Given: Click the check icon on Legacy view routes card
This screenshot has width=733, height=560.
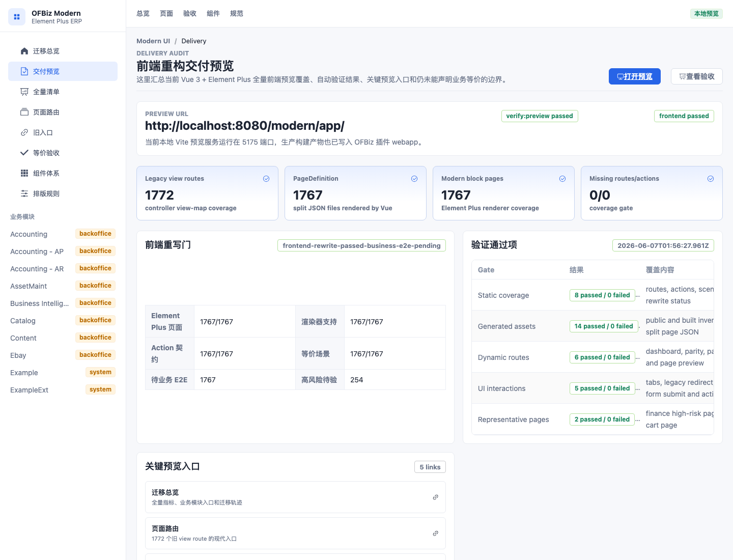Looking at the screenshot, I should tap(266, 179).
